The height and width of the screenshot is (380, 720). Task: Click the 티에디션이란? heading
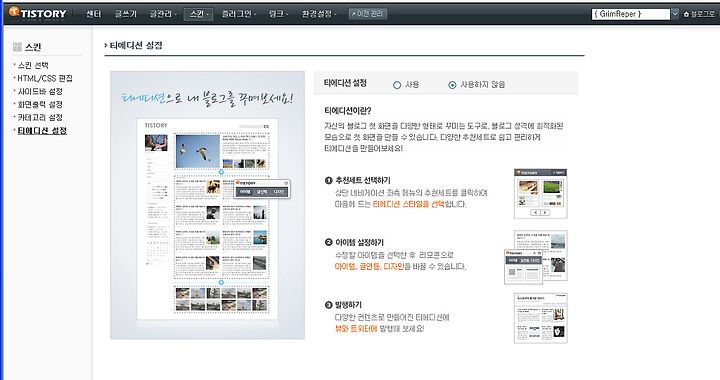[x=348, y=111]
